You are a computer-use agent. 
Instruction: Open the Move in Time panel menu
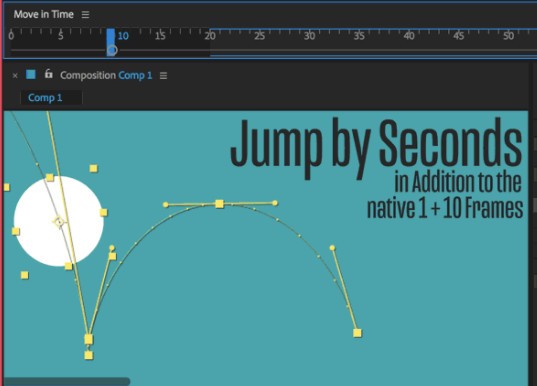[x=85, y=14]
